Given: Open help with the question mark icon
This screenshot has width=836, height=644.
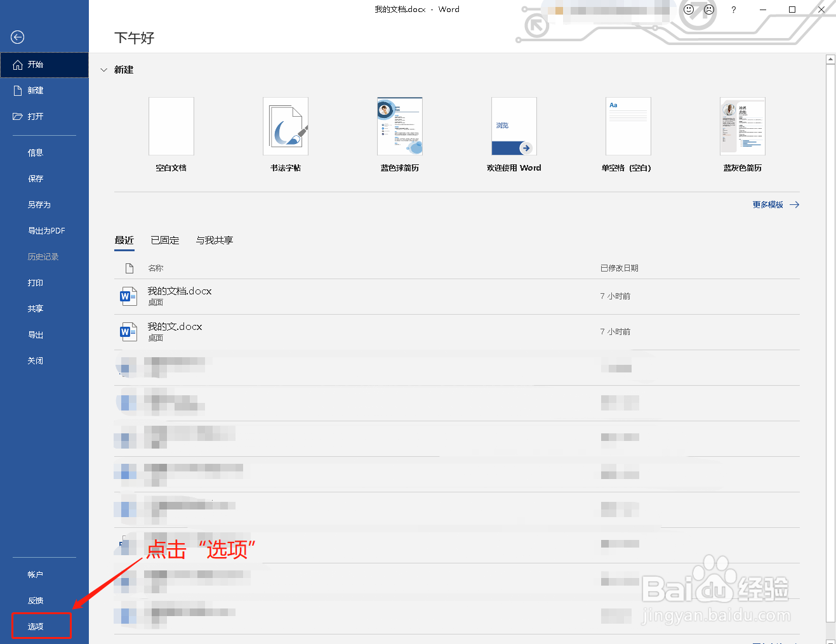Looking at the screenshot, I should (x=734, y=10).
